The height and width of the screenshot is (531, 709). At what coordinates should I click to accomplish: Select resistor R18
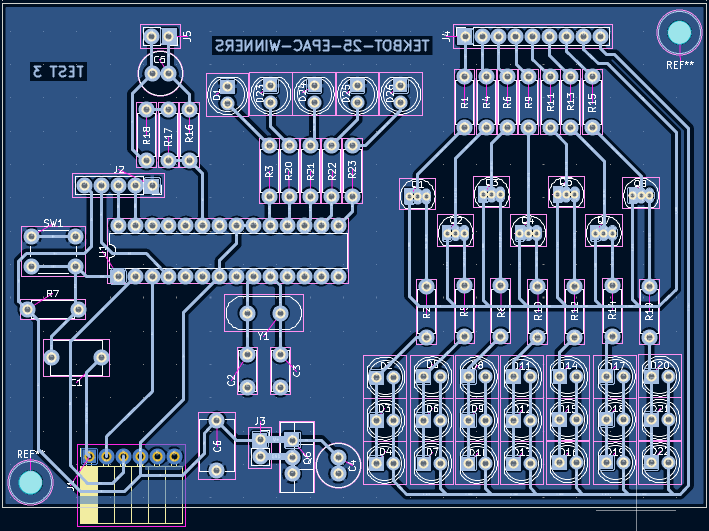click(146, 134)
